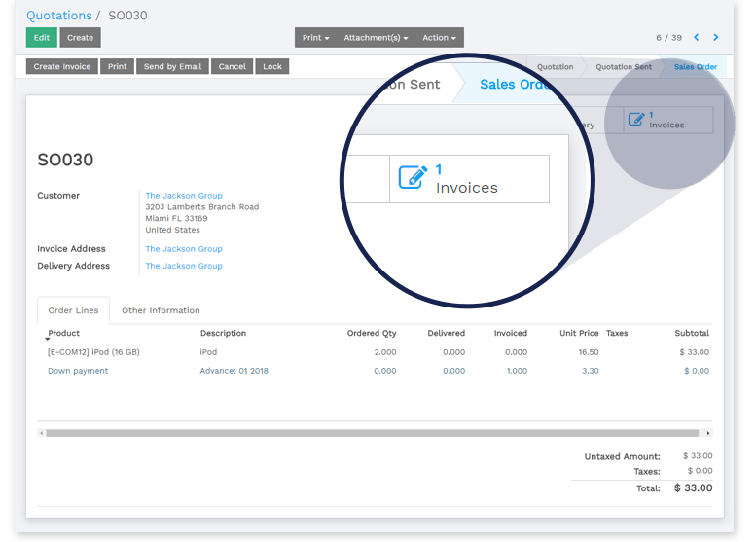Click the previous record arrow in pager

click(697, 38)
